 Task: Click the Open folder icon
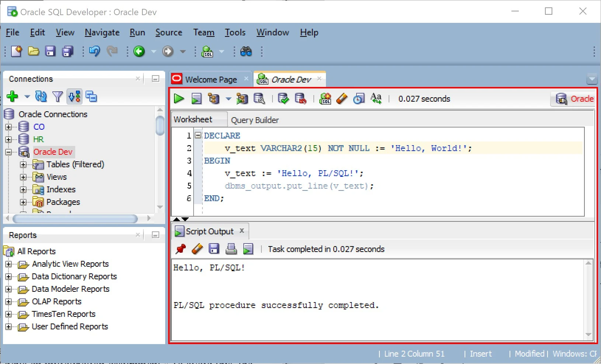34,51
